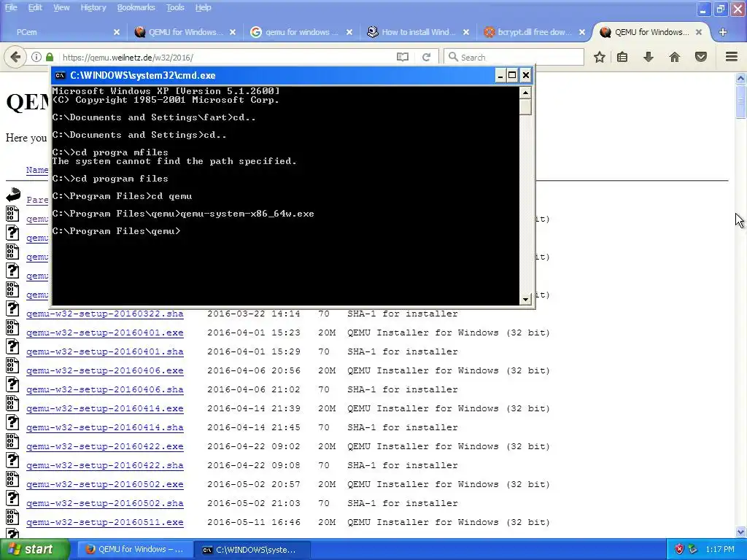
Task: Open the Tools menu
Action: pyautogui.click(x=175, y=7)
